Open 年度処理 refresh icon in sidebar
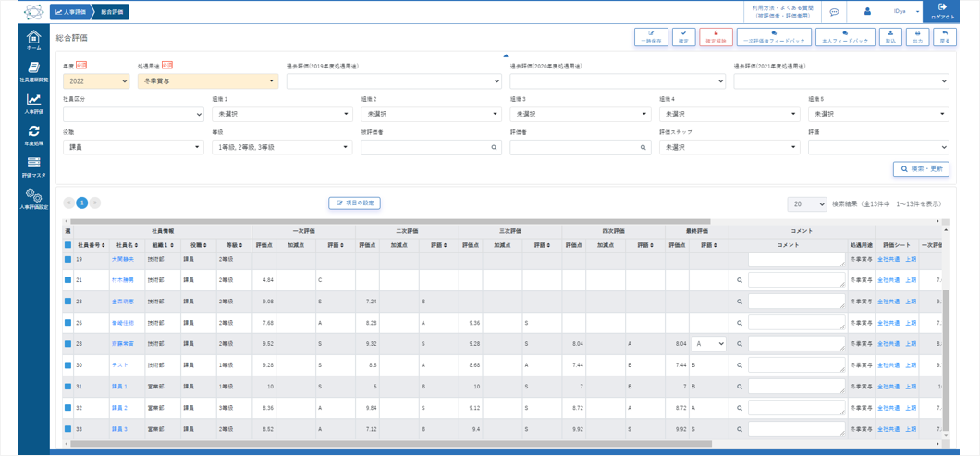This screenshot has width=980, height=456. coord(33,133)
